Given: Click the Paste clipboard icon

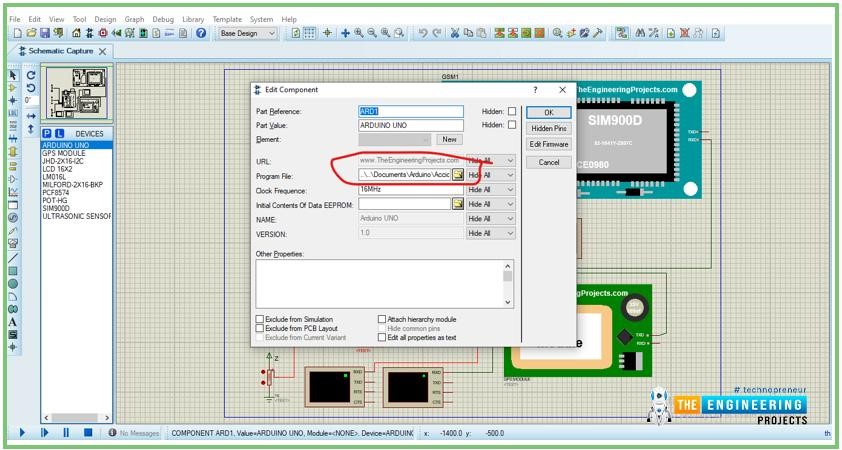Looking at the screenshot, I should point(482,33).
